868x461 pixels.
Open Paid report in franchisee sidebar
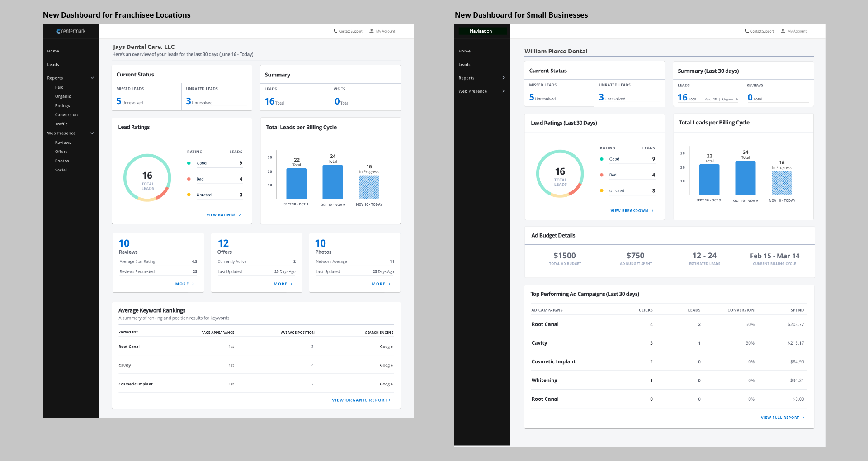tap(59, 87)
